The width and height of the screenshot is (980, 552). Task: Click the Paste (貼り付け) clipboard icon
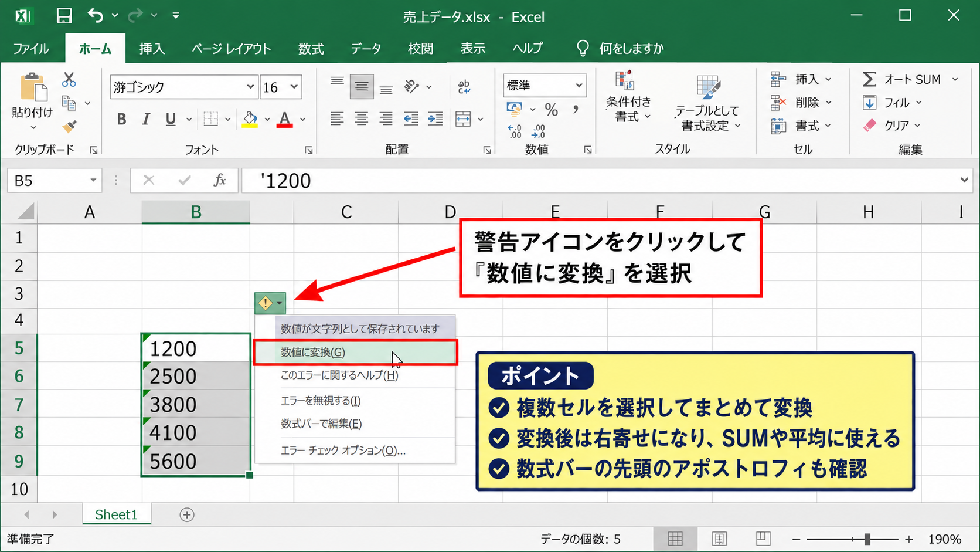(x=33, y=87)
